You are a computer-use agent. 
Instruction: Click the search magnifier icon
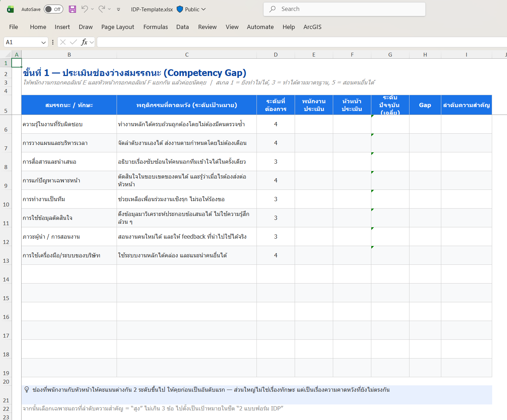point(272,9)
